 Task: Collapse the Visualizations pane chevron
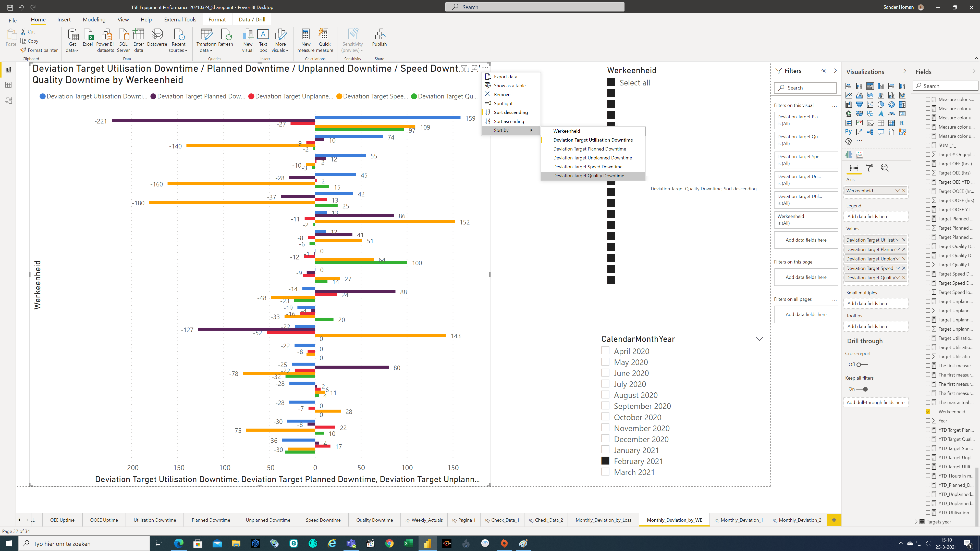click(x=905, y=71)
